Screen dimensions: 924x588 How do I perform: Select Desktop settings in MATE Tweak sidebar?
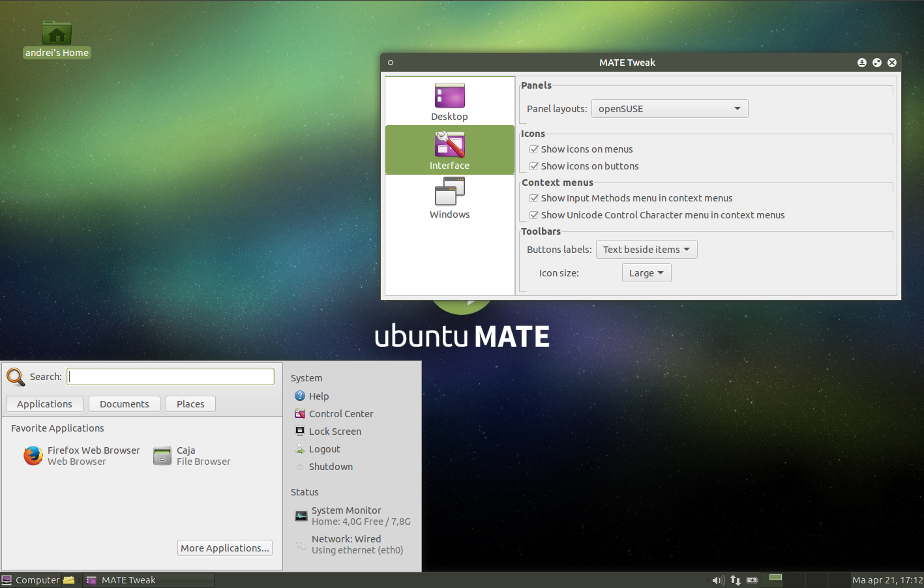449,101
